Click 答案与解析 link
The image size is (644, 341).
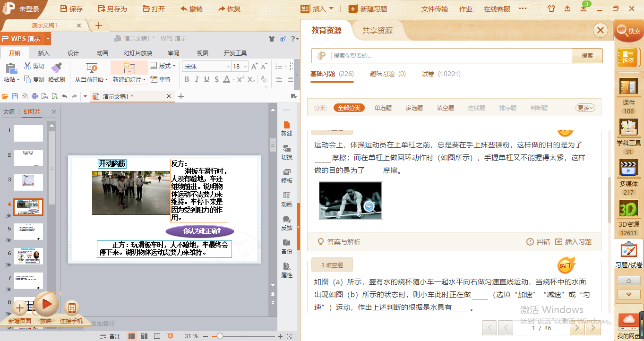coord(339,242)
